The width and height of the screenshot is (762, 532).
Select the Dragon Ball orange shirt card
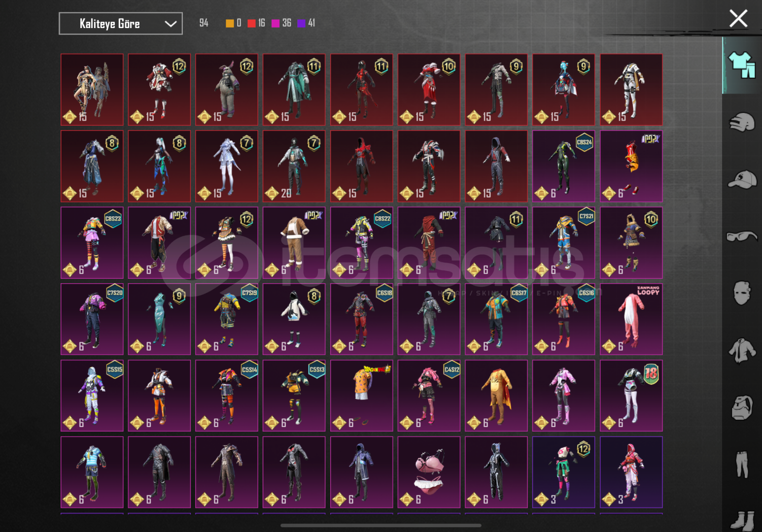click(362, 396)
